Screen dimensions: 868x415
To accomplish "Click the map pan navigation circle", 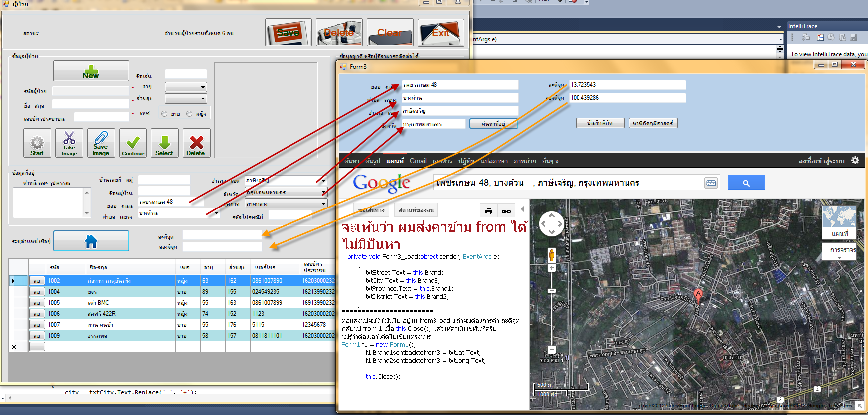I will (552, 224).
